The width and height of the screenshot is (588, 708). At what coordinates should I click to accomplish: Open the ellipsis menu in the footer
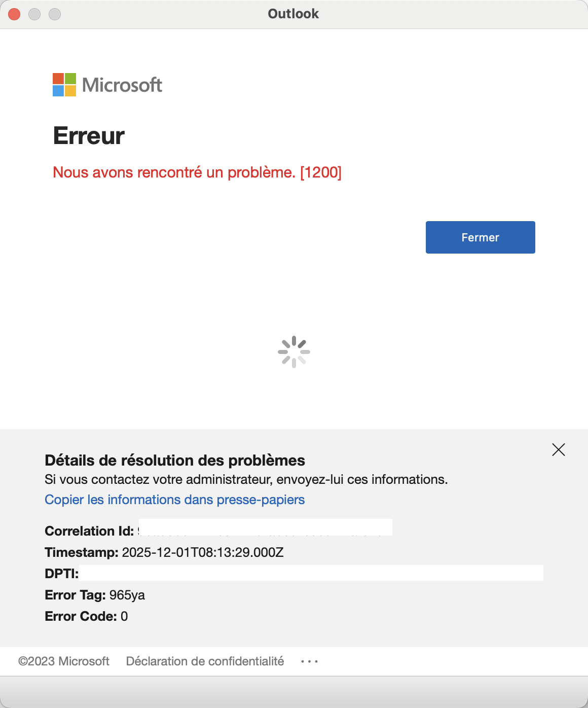click(x=309, y=661)
